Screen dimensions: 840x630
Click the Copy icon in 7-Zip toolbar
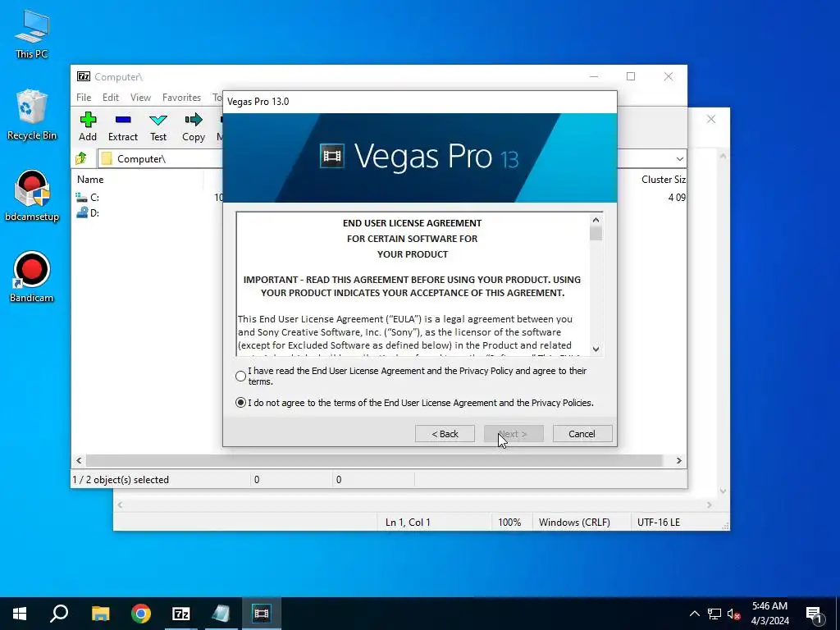(x=194, y=126)
